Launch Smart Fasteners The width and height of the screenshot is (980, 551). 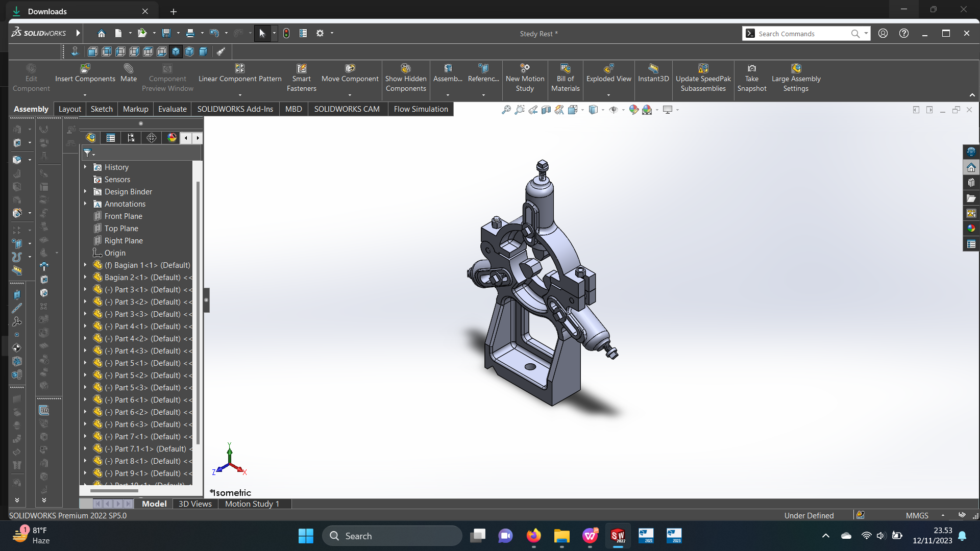pyautogui.click(x=301, y=78)
